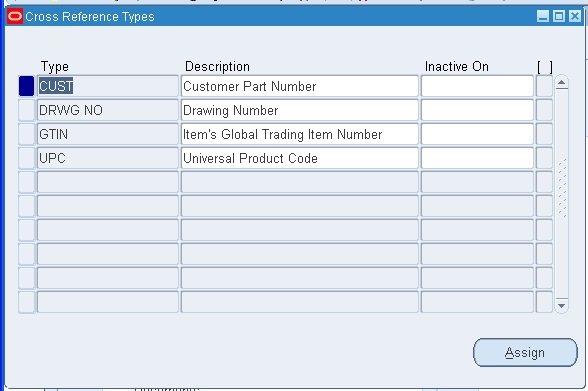Select the GTIN row indicator
The image size is (588, 391).
pos(27,134)
